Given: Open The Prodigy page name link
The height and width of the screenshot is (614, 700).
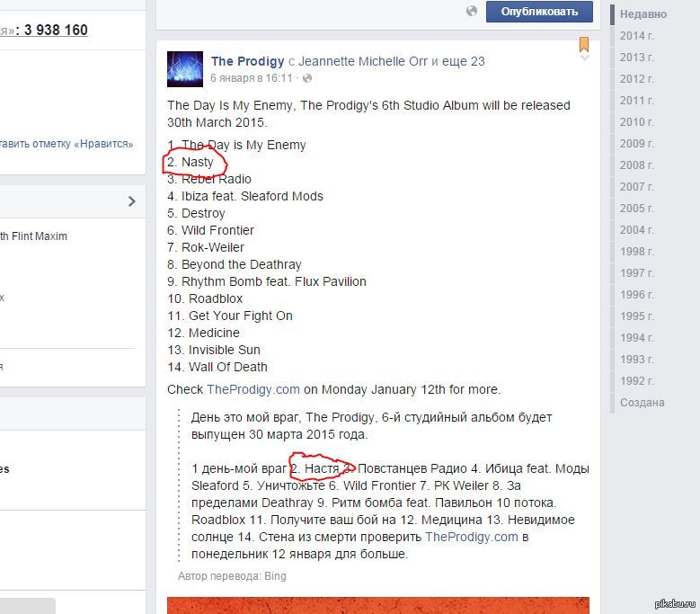Looking at the screenshot, I should (247, 61).
